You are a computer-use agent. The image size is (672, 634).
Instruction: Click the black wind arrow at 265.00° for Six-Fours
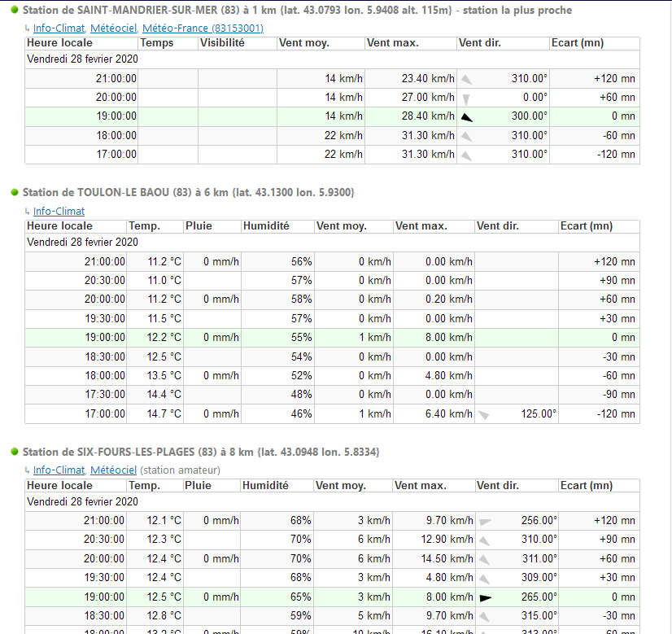coord(486,597)
